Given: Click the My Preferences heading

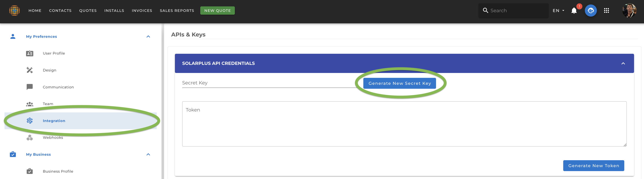Looking at the screenshot, I should (42, 36).
